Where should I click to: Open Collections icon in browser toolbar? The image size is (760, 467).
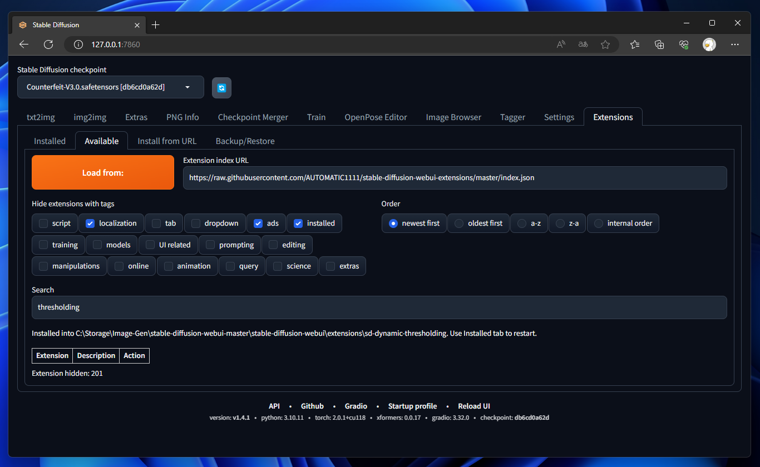[x=659, y=44]
